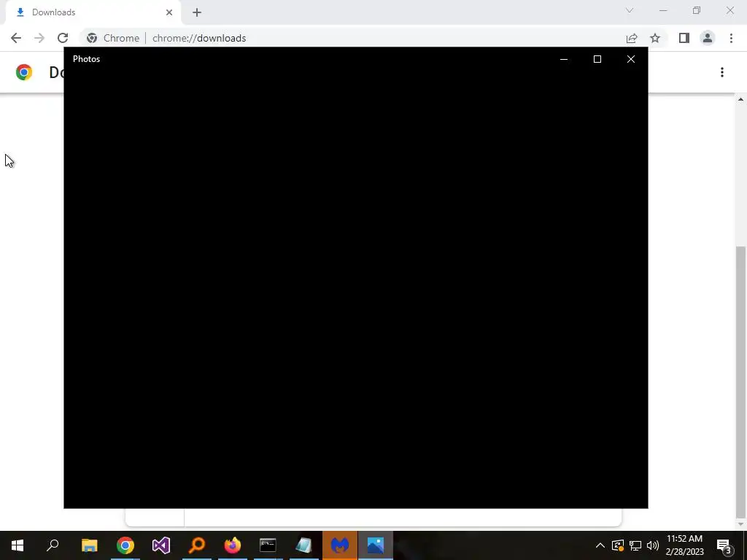The width and height of the screenshot is (747, 560).
Task: Open the orange magnifier app in taskbar
Action: coord(197,545)
